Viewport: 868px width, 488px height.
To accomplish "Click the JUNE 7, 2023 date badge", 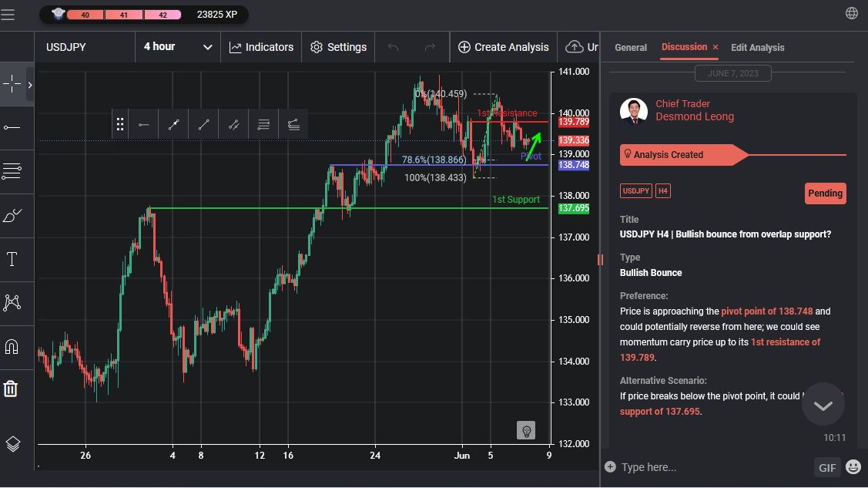I will click(x=733, y=73).
